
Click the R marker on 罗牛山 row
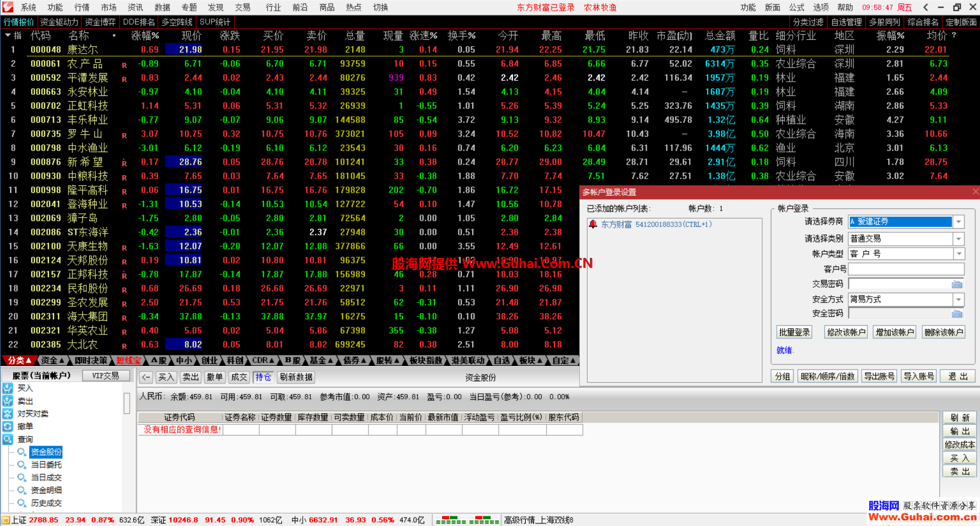pos(125,135)
